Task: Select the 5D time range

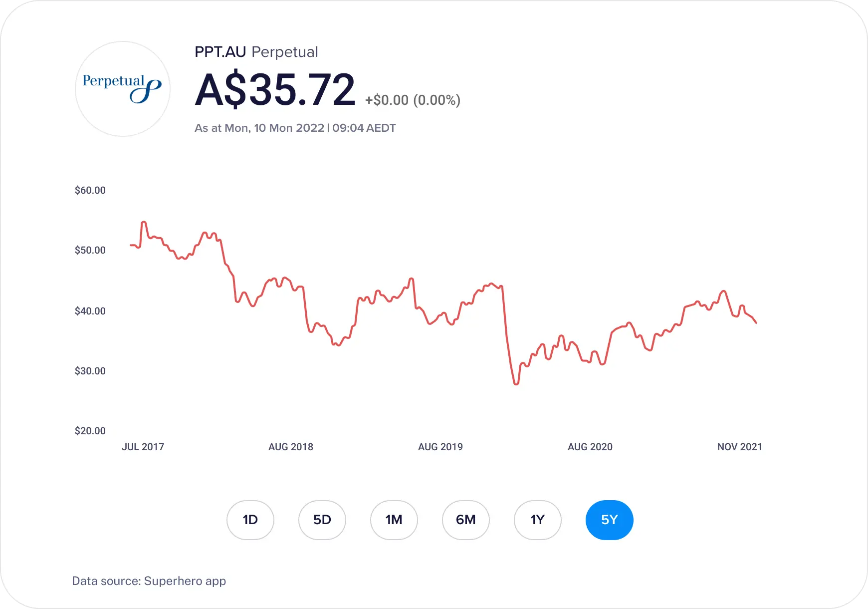Action: tap(322, 520)
